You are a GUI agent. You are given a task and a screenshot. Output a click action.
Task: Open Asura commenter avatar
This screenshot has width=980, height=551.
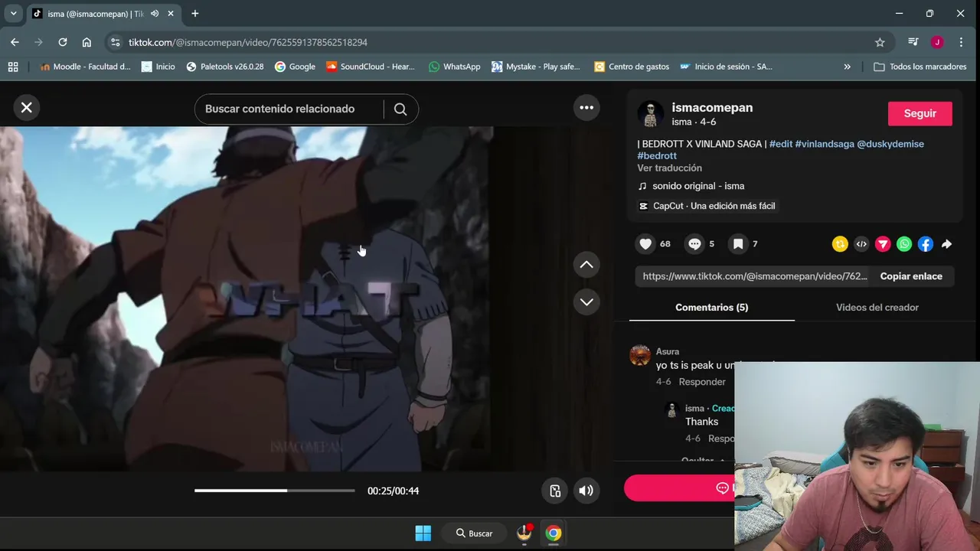point(640,356)
